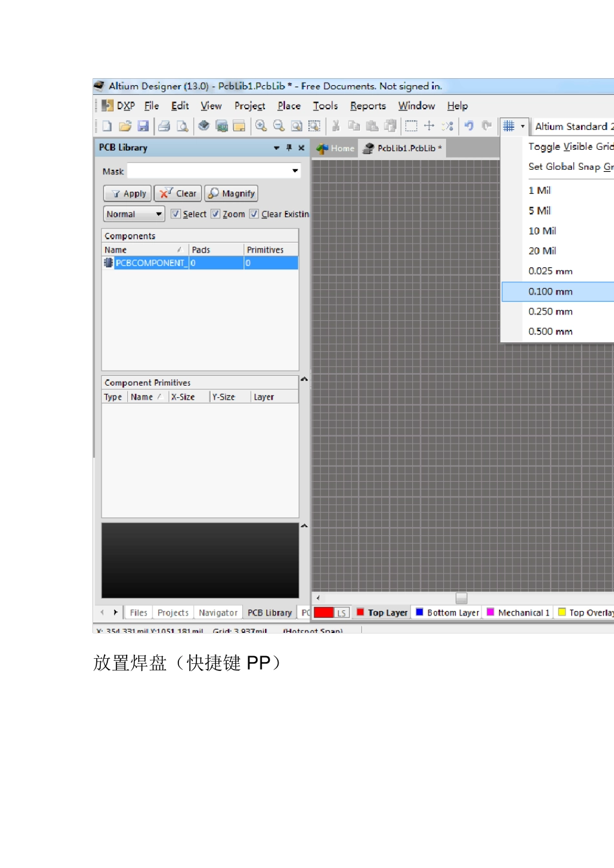
Task: Switch to the PcbLib1.PcbLib tab
Action: [402, 149]
